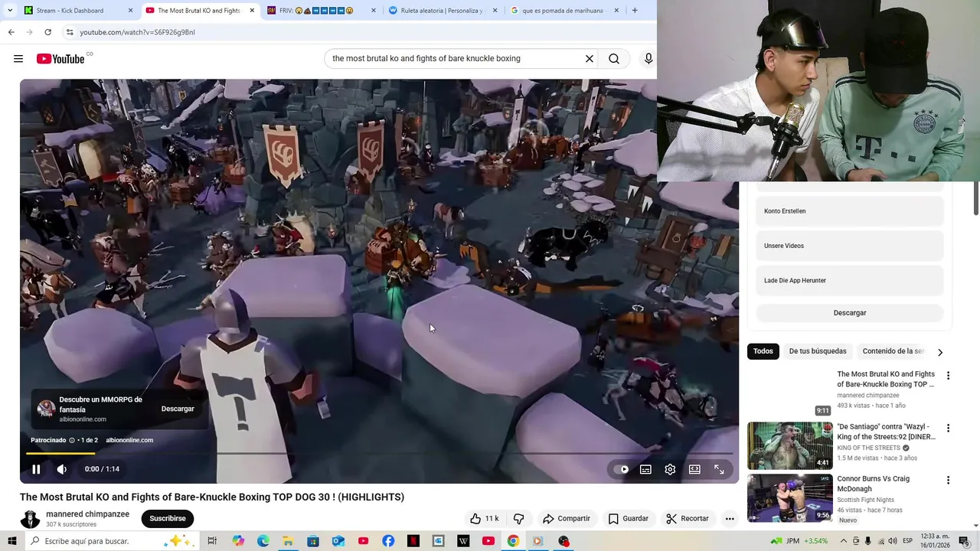Pause the video playback
The width and height of the screenshot is (980, 551).
pos(36,469)
